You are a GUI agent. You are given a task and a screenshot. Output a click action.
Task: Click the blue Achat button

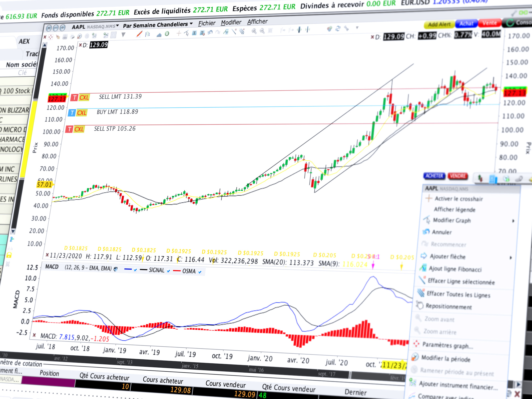click(467, 24)
